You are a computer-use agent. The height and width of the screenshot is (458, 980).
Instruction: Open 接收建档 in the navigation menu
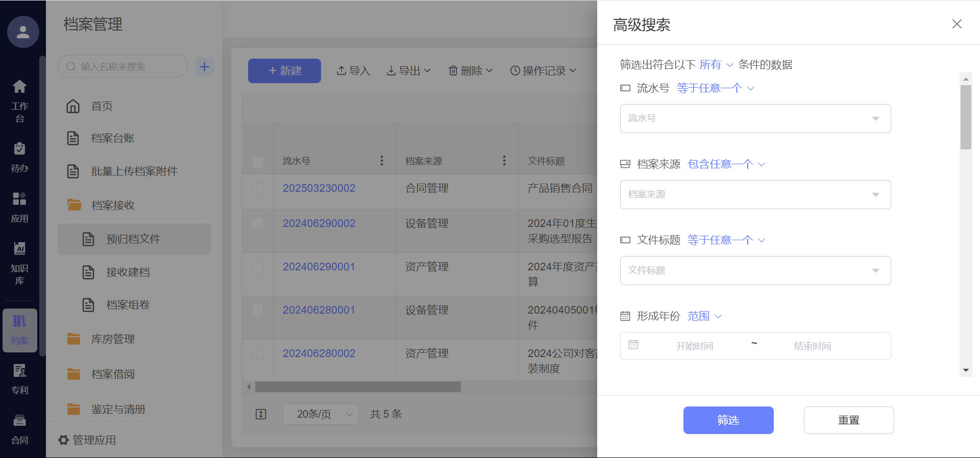pyautogui.click(x=128, y=272)
